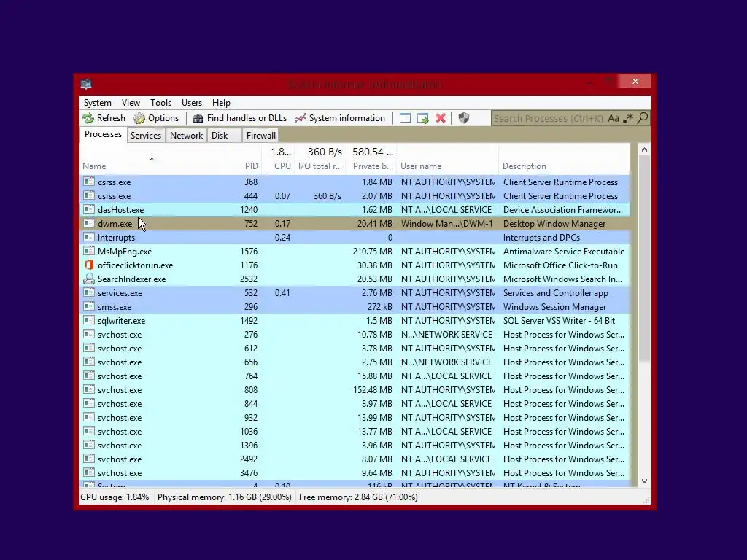Click scrollbar up arrow

(644, 149)
